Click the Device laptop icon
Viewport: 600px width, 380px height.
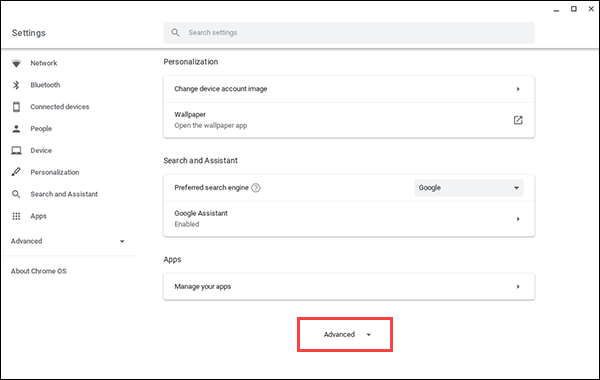click(16, 150)
